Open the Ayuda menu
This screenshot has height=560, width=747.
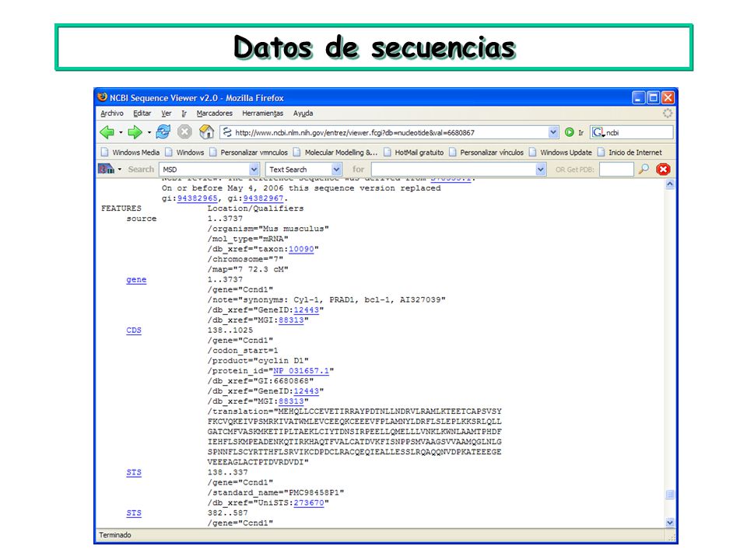tap(303, 114)
